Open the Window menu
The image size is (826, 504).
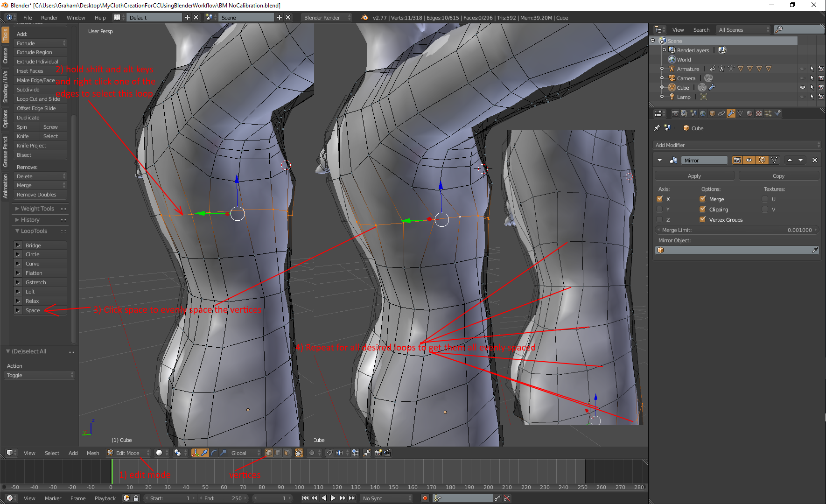76,17
